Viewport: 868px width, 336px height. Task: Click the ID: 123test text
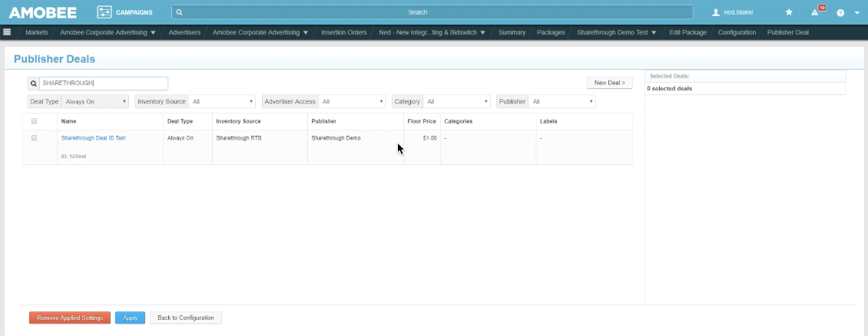pyautogui.click(x=74, y=156)
